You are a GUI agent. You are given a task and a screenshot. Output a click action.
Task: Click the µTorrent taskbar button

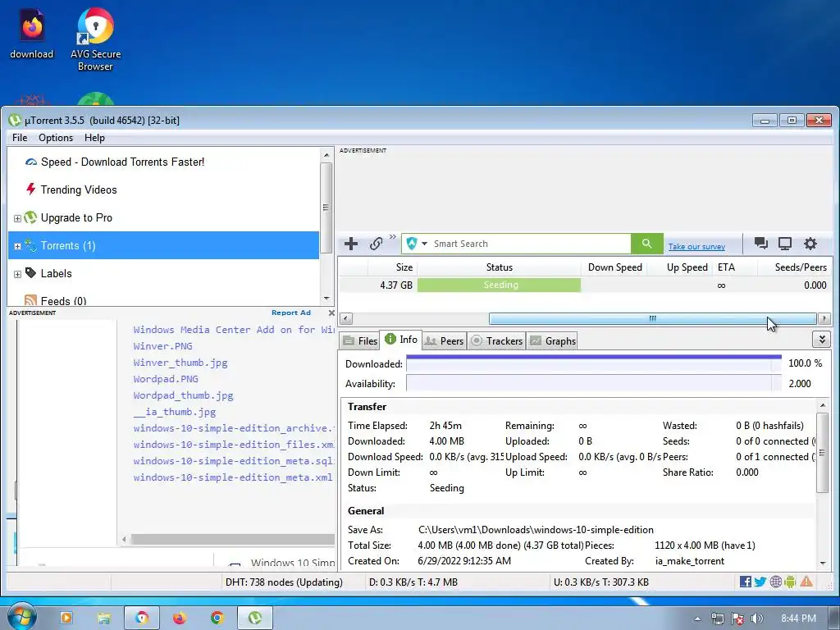255,619
